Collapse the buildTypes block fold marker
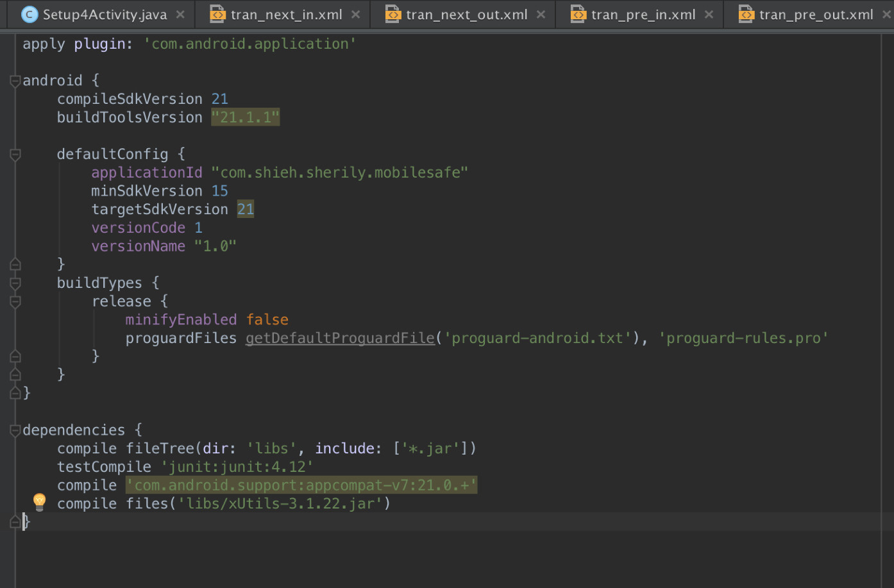Viewport: 894px width, 588px height. [x=14, y=283]
